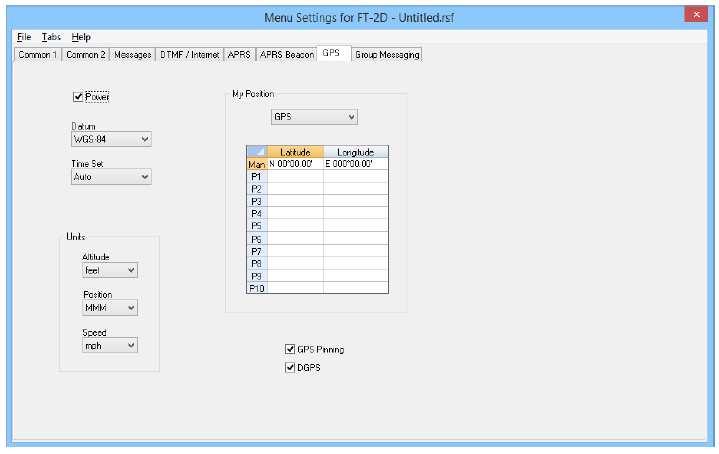Viewport: 719px width, 454px height.
Task: Click the P5 latitude cell
Action: [x=295, y=226]
